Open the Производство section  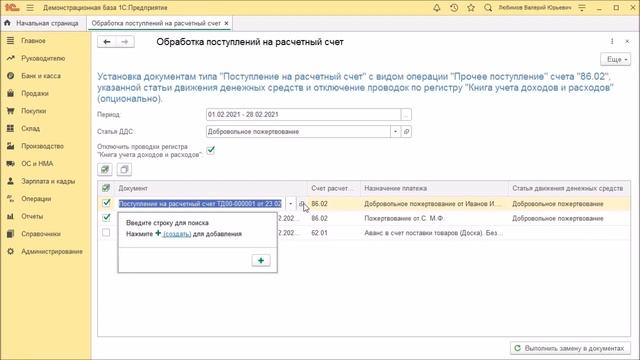[x=42, y=146]
